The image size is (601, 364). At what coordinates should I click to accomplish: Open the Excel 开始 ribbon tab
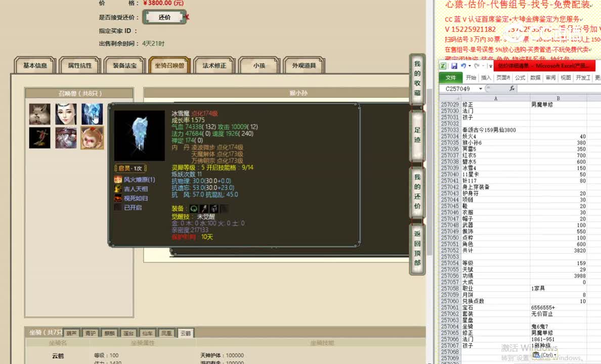470,77
